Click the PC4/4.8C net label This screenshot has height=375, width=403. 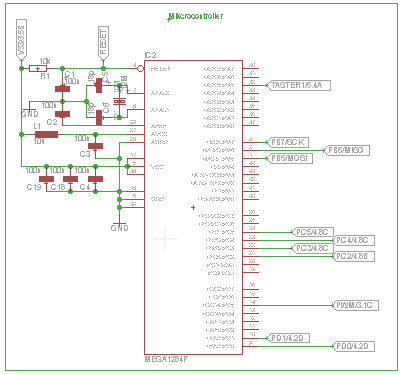pyautogui.click(x=353, y=240)
